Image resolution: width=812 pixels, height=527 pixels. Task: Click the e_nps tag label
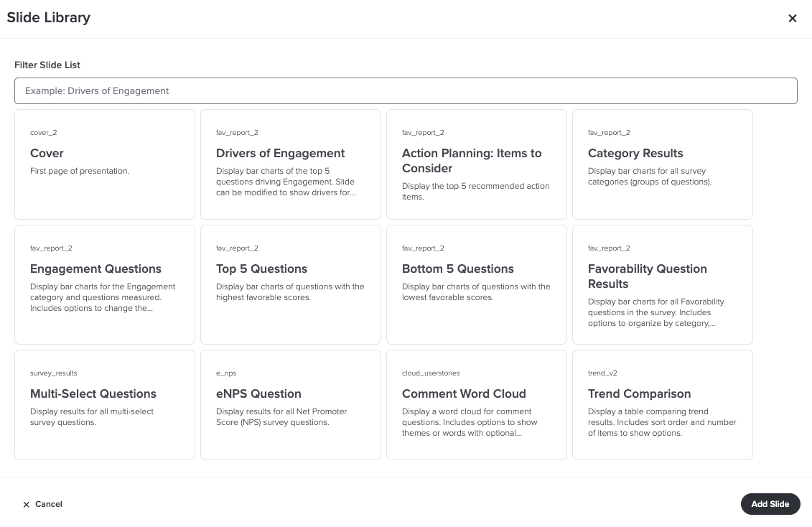[226, 373]
